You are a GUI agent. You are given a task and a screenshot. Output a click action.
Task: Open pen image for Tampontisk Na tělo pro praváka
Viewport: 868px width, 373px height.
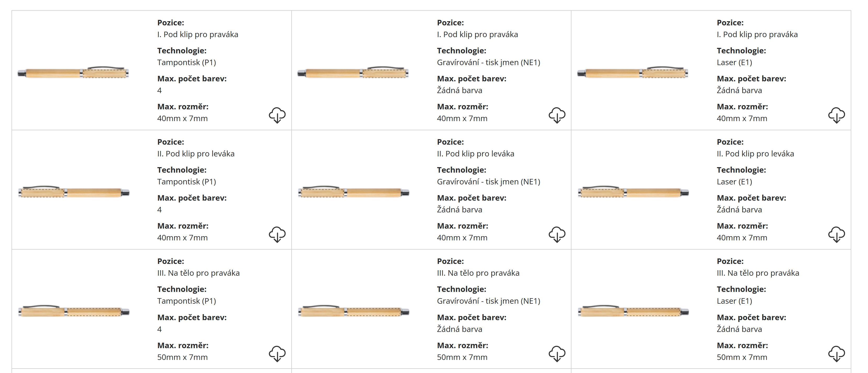pyautogui.click(x=74, y=311)
